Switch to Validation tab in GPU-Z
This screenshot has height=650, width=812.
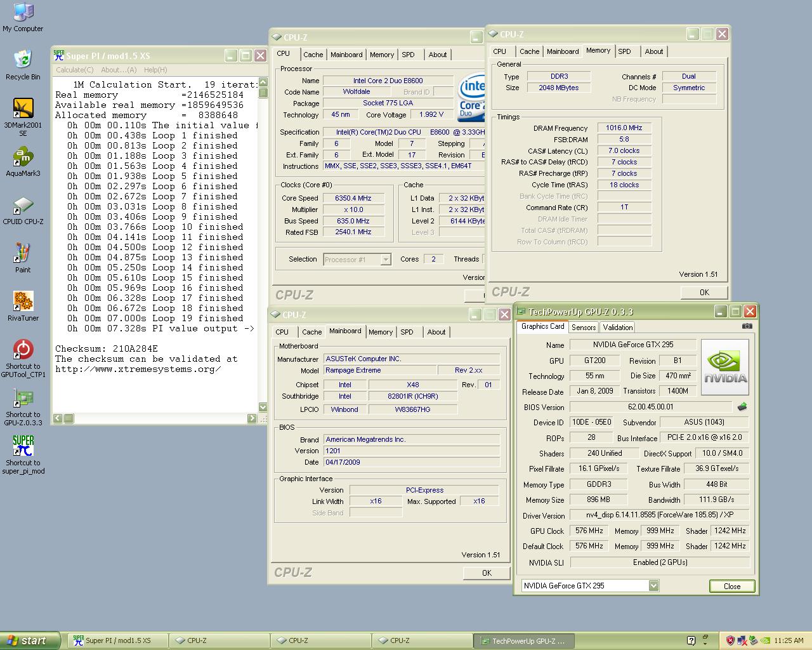point(617,328)
